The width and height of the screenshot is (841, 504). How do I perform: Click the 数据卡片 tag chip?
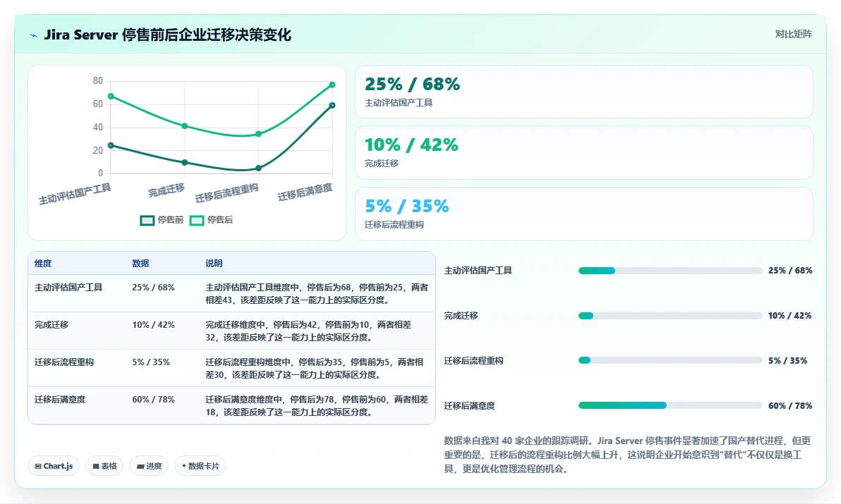[200, 466]
